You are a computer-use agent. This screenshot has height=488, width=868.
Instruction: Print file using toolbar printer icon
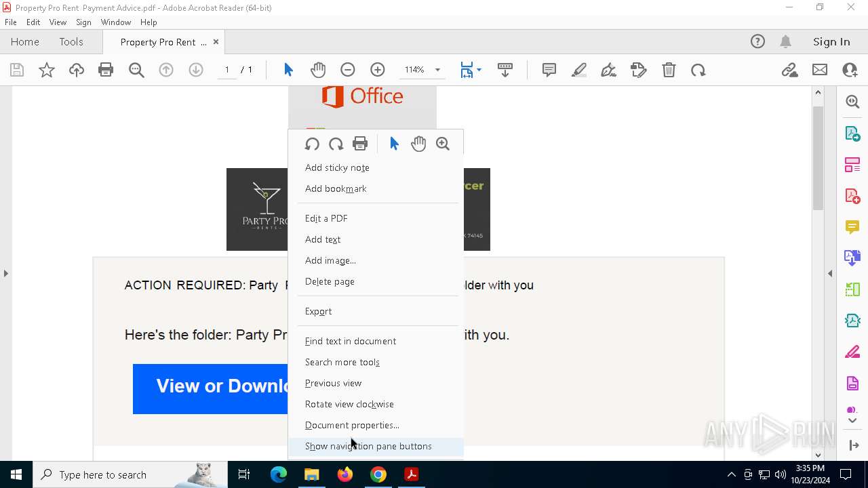coord(106,70)
